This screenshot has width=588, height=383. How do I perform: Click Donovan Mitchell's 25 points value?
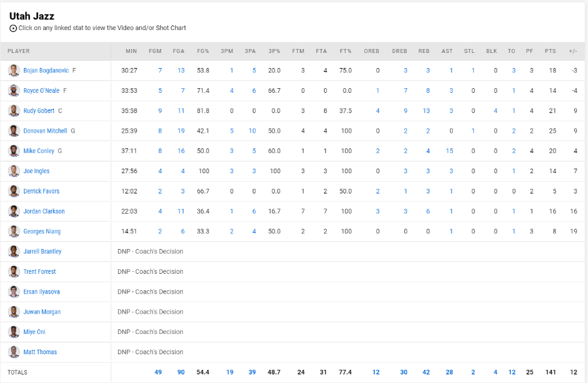pos(552,131)
